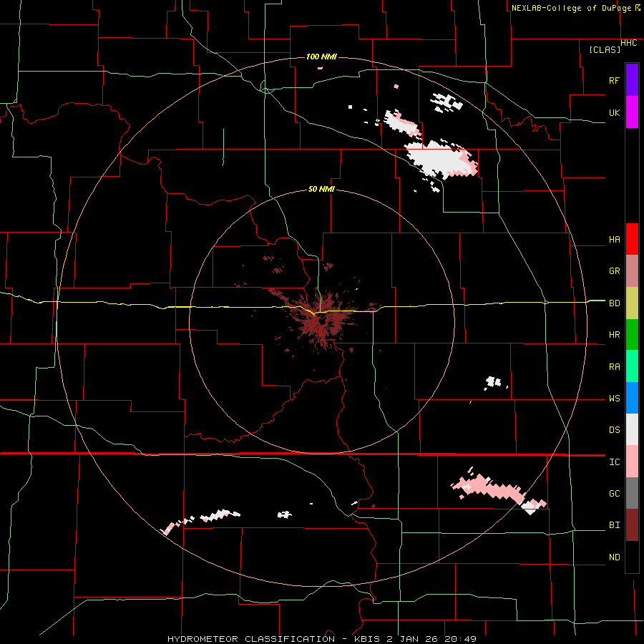Click the 100 NMI range ring label
The image size is (644, 644).
point(321,57)
